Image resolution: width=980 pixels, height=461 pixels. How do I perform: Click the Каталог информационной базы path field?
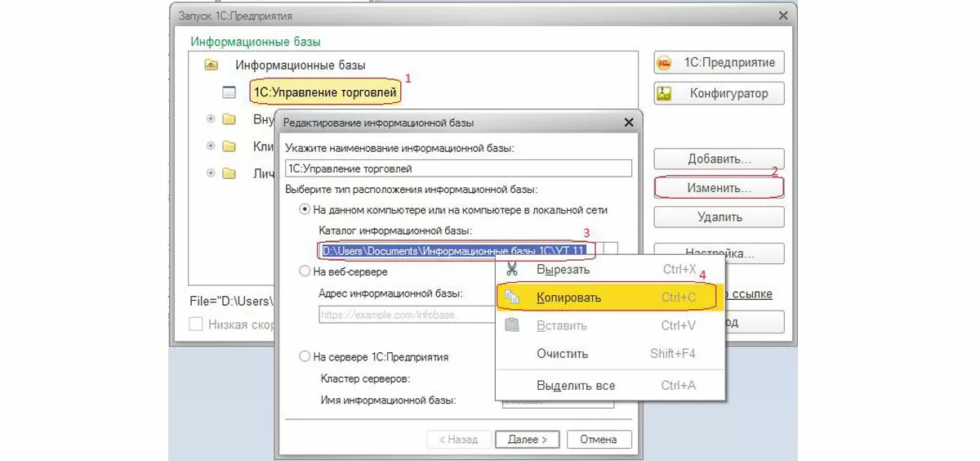click(459, 249)
